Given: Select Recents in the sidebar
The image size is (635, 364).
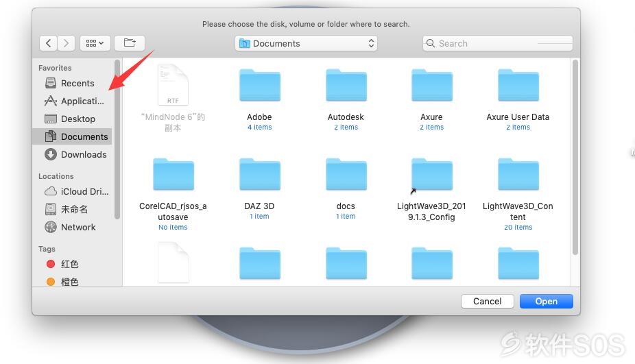Looking at the screenshot, I should coord(72,83).
